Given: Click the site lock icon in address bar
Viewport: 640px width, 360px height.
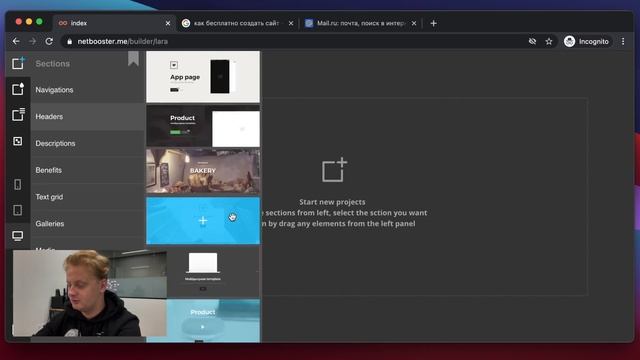Looking at the screenshot, I should (69, 42).
